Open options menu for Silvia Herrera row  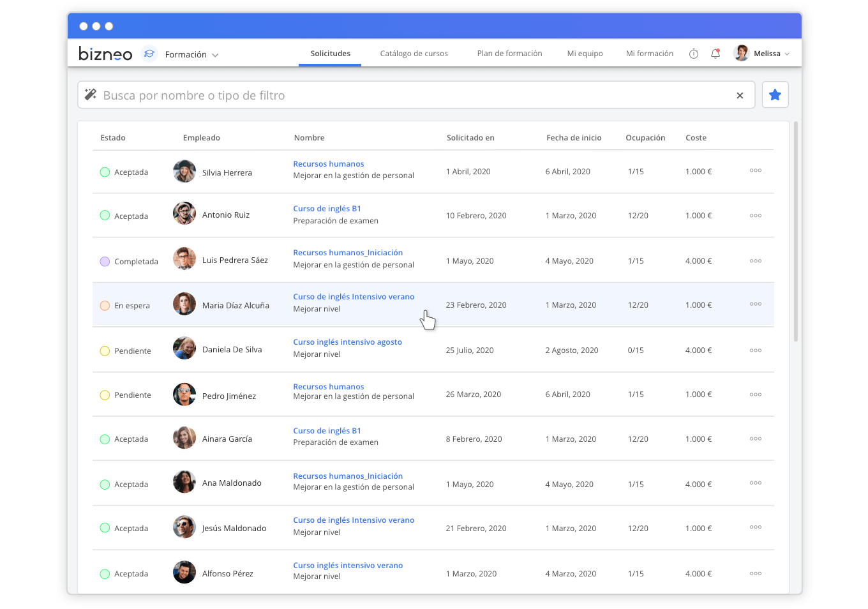756,171
